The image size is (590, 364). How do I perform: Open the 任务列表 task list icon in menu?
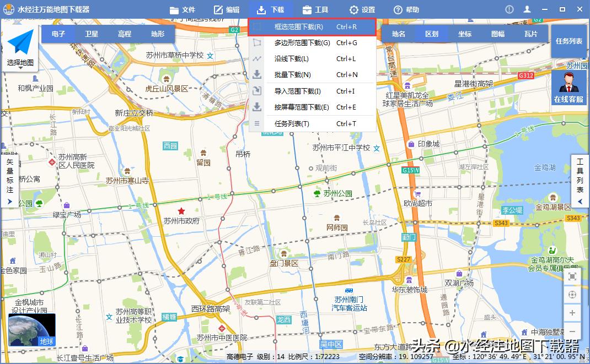[x=257, y=123]
